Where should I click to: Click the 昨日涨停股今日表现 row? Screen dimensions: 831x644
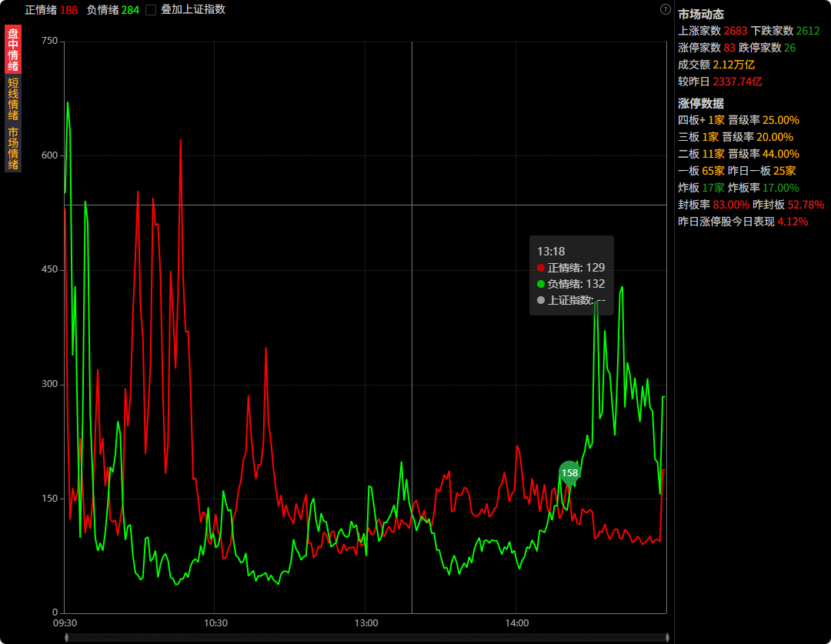click(743, 222)
